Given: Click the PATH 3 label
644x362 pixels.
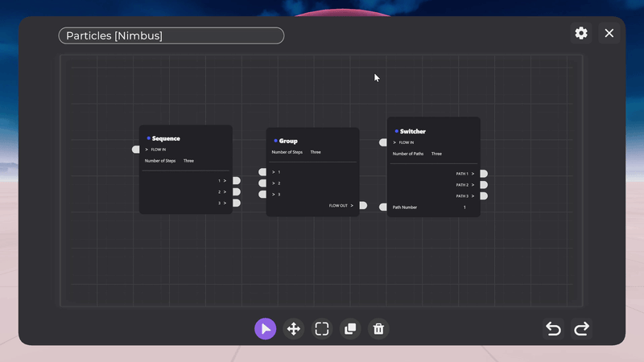Looking at the screenshot, I should tap(462, 196).
